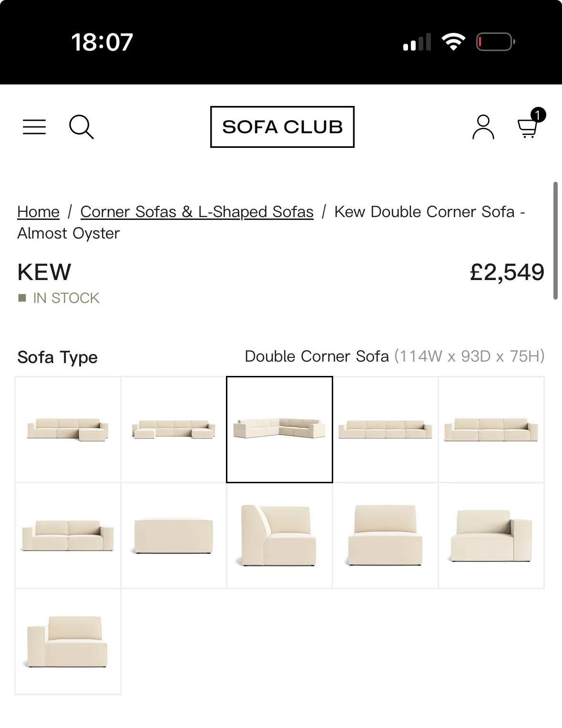Select the corner seat module
Screen dimensions: 562x728
pyautogui.click(x=279, y=535)
